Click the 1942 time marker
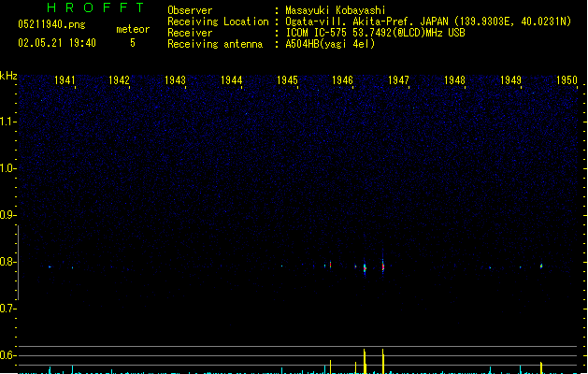The height and width of the screenshot is (374, 588). (x=119, y=80)
